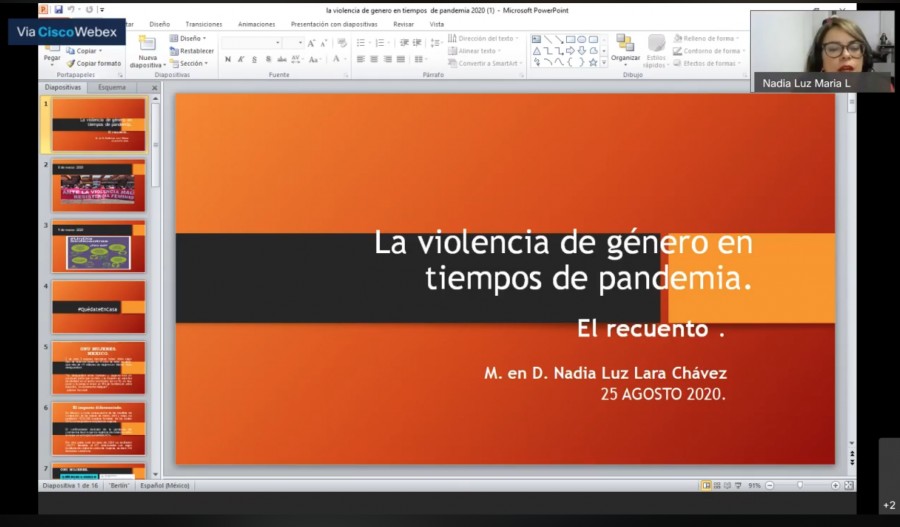Open the Customize Quick Access Toolbar arrow
This screenshot has height=527, width=900.
click(102, 10)
